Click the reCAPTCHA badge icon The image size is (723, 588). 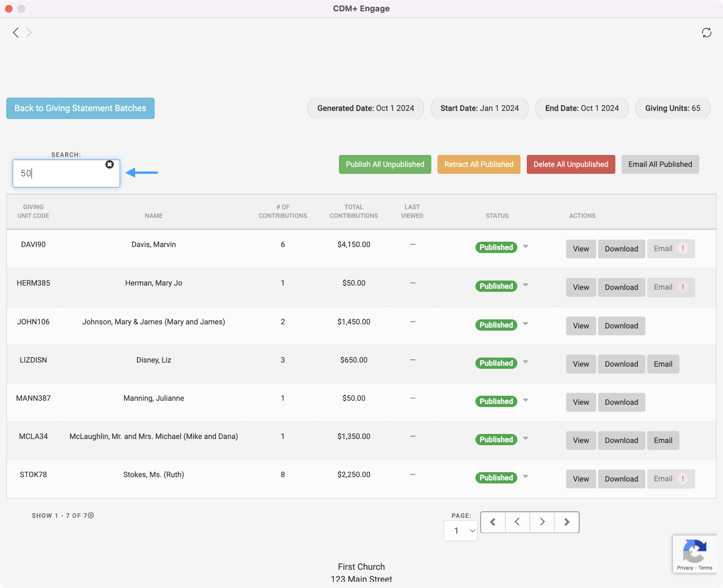click(694, 551)
